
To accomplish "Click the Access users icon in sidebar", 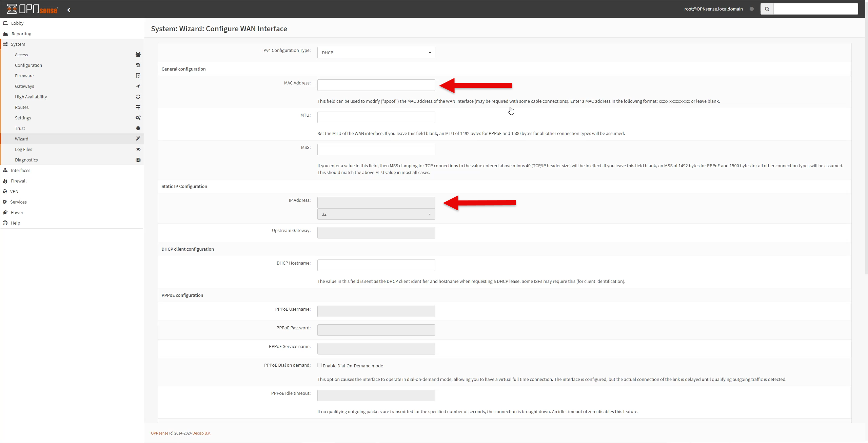I will pyautogui.click(x=138, y=55).
